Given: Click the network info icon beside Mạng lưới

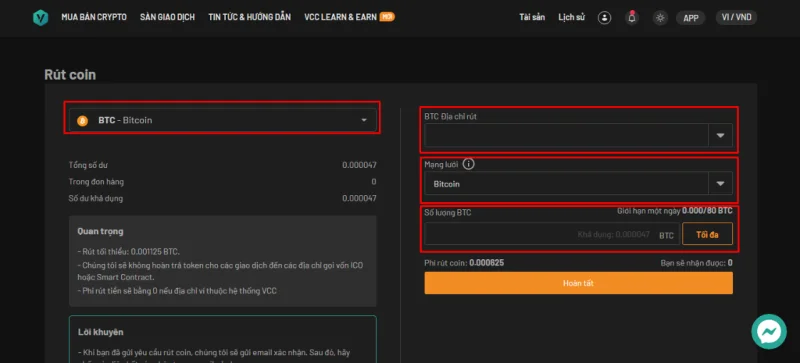Looking at the screenshot, I should (x=468, y=164).
